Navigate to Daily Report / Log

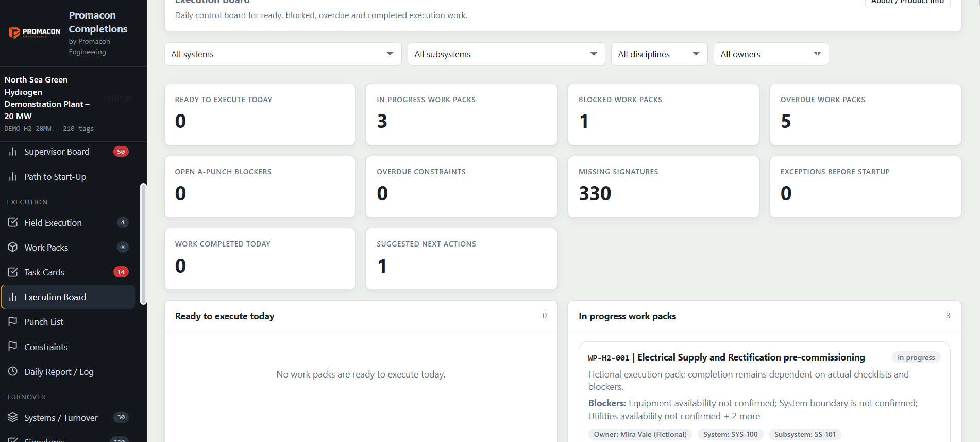pos(68,372)
